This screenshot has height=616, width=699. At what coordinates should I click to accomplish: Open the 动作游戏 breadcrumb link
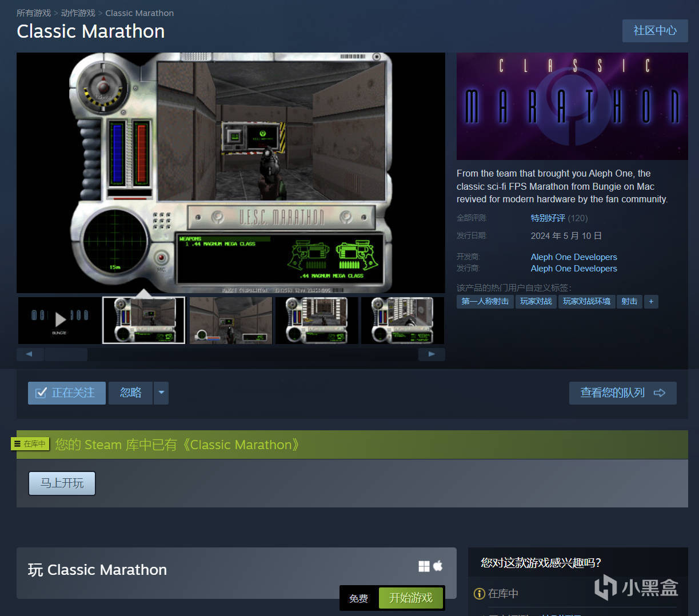point(78,13)
